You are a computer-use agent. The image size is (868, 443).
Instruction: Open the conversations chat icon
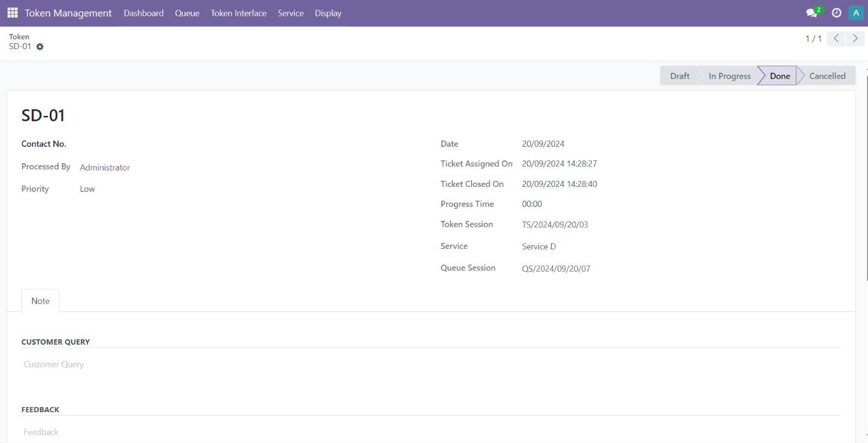[812, 13]
